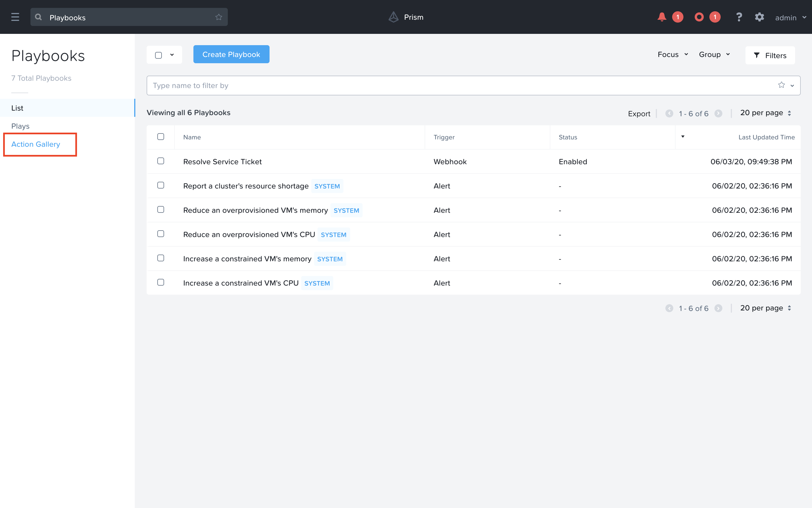Open the Group dropdown
Viewport: 812px width, 508px height.
coord(714,54)
